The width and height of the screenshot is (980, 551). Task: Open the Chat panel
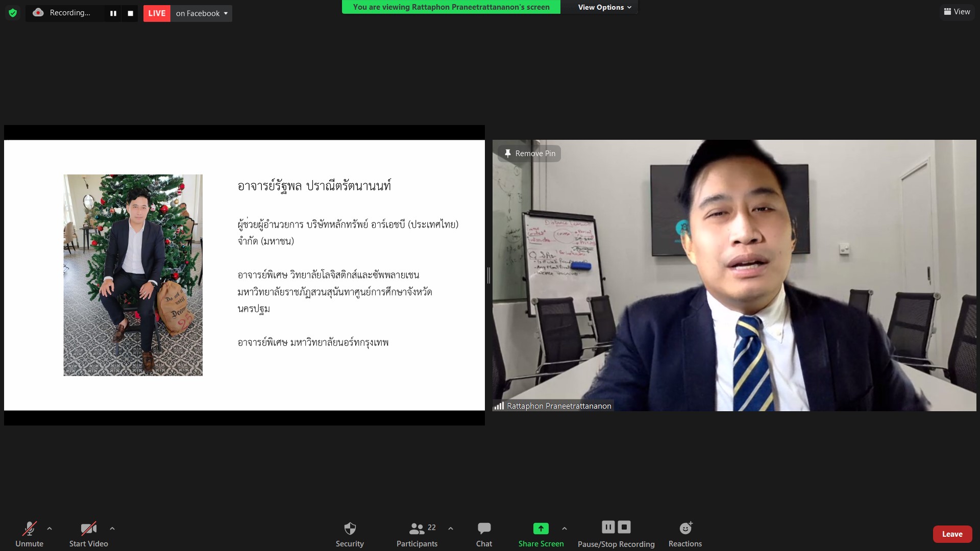coord(484,534)
